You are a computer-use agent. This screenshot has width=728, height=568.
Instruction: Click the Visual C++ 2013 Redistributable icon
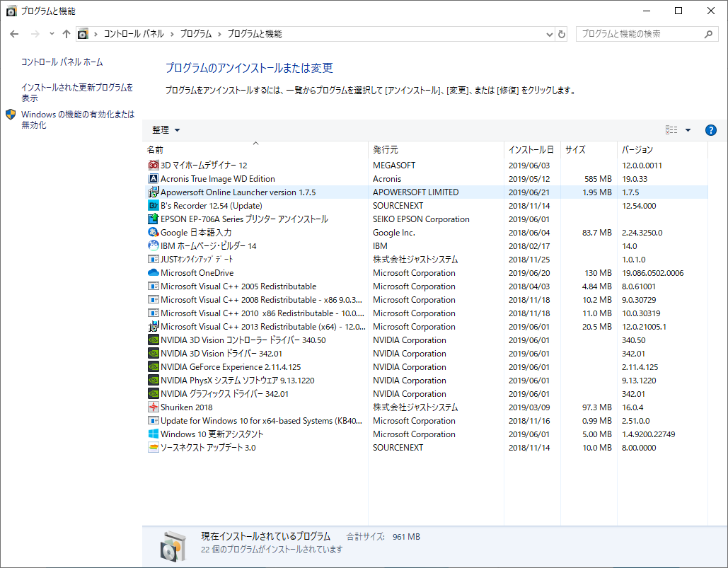[x=154, y=327]
